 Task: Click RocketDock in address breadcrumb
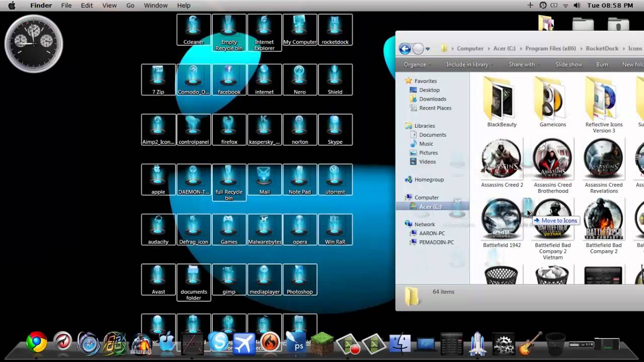click(x=602, y=49)
